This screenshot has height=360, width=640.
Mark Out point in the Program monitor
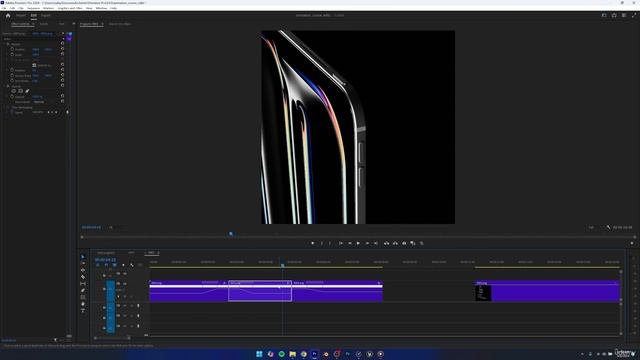pos(330,243)
